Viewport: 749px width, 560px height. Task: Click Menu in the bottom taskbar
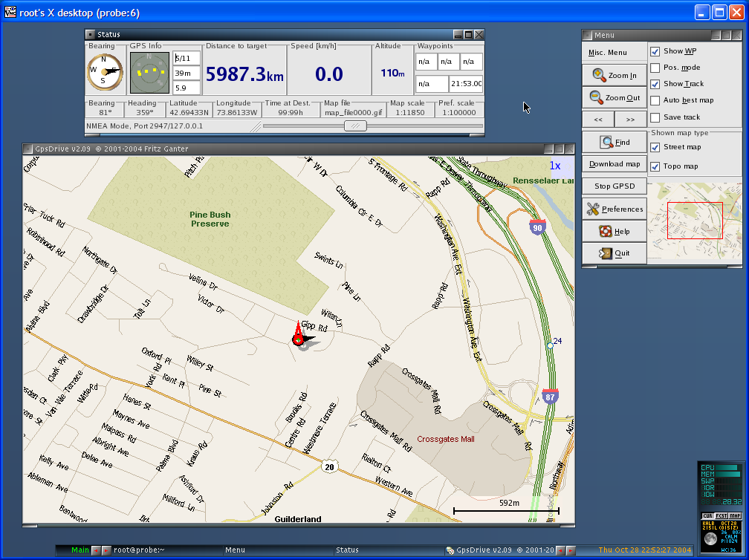pos(235,550)
